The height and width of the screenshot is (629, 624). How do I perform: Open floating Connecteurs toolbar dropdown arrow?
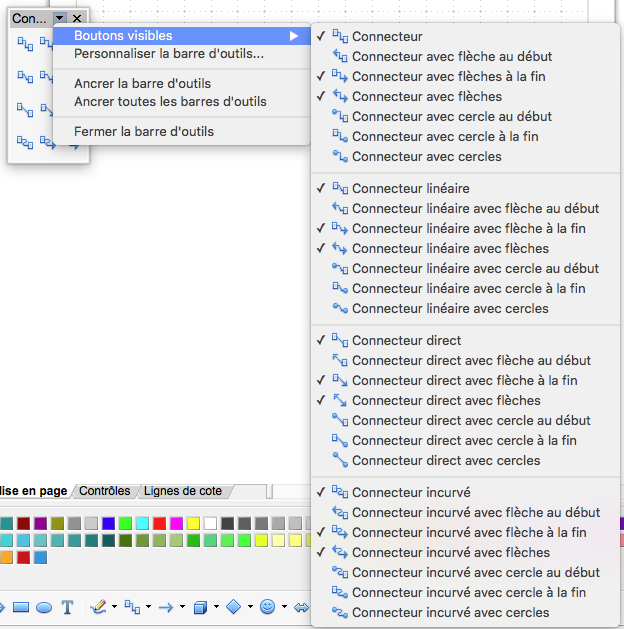pyautogui.click(x=59, y=18)
